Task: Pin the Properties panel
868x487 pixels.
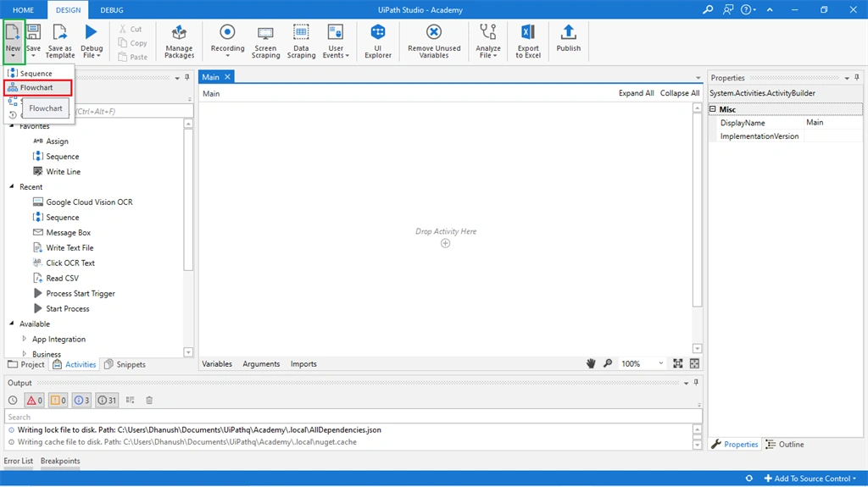Action: (857, 77)
